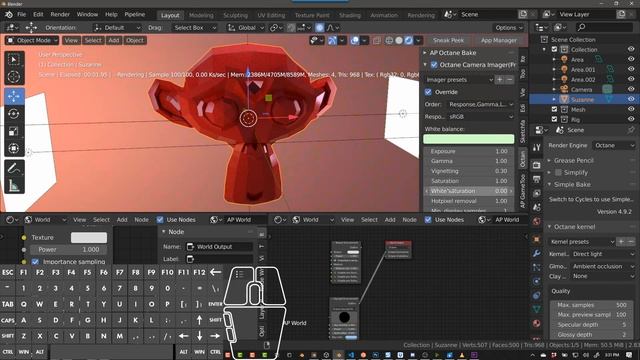Toggle X-ray view icon

click(377, 40)
